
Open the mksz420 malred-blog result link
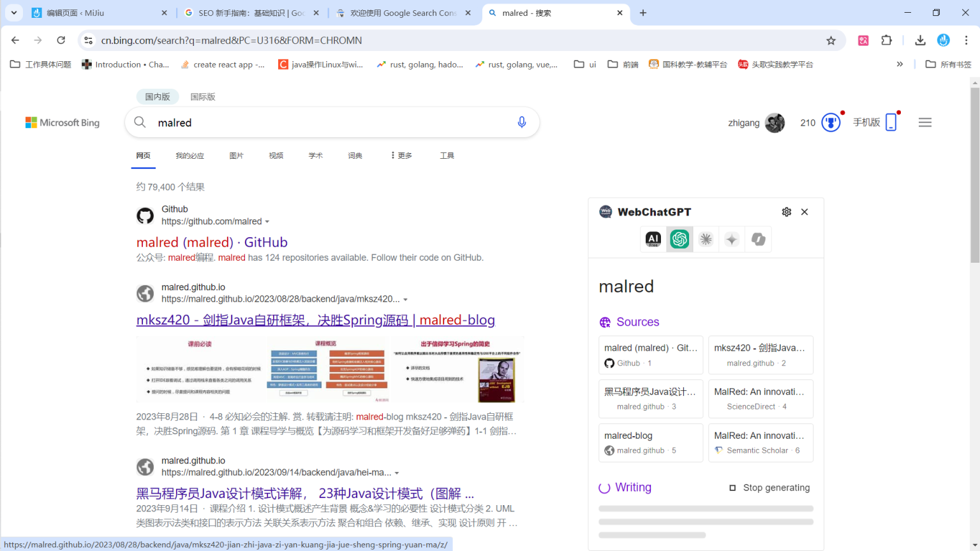click(x=315, y=320)
